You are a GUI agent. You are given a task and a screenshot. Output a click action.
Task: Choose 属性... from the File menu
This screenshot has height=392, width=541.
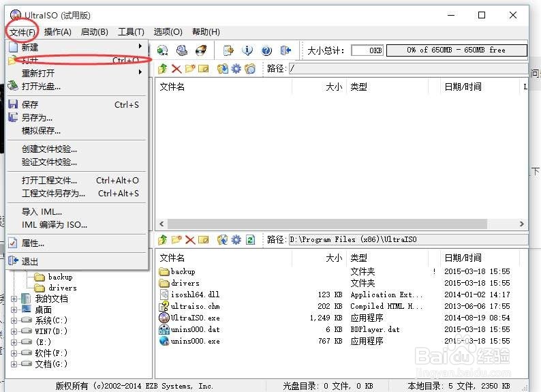pyautogui.click(x=76, y=243)
